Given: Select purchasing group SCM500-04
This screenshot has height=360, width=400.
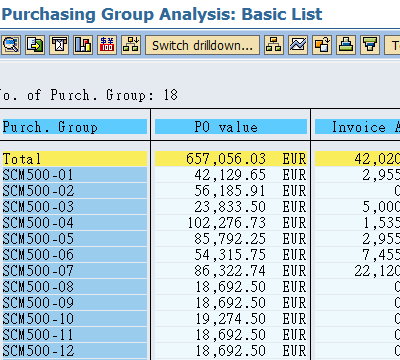Looking at the screenshot, I should (x=74, y=223).
